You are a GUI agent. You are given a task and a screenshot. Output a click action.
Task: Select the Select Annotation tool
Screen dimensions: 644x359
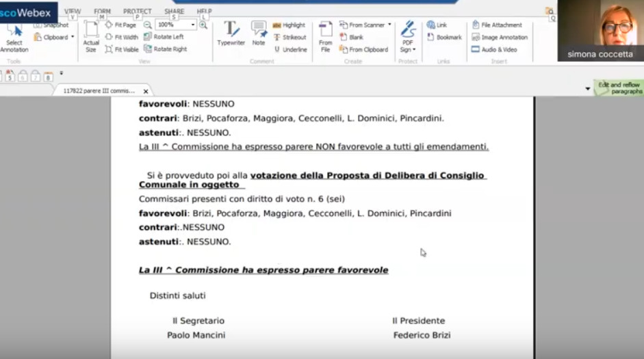click(14, 38)
